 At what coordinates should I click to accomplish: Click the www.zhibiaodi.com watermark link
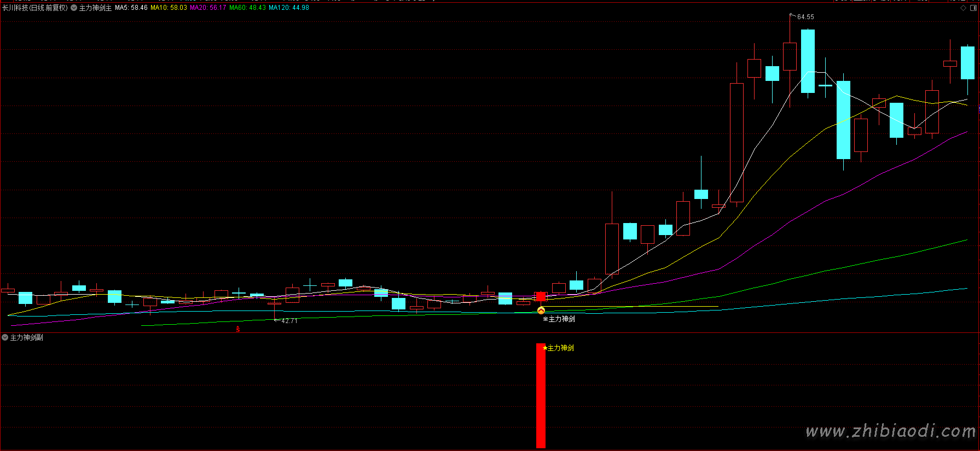point(890,431)
